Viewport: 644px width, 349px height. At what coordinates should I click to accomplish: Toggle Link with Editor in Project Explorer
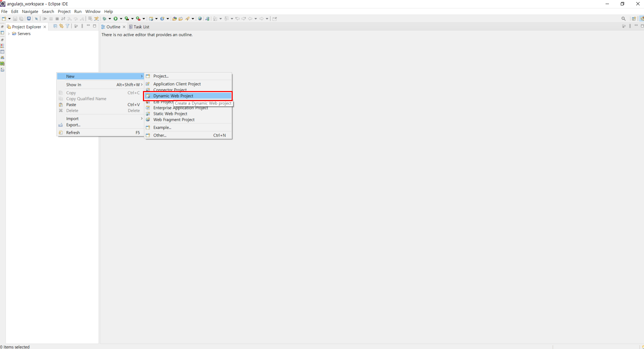[x=61, y=26]
